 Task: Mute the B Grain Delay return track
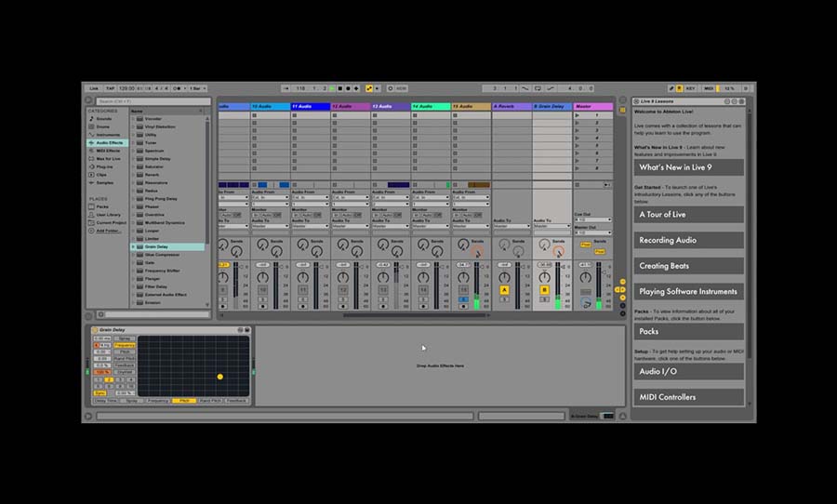[544, 290]
